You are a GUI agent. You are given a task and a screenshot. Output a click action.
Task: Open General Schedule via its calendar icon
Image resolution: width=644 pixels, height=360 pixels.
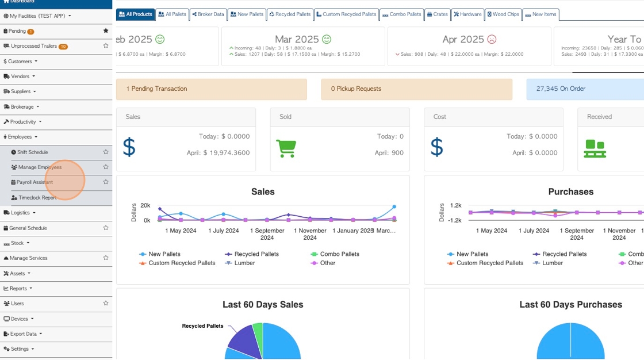pos(6,228)
